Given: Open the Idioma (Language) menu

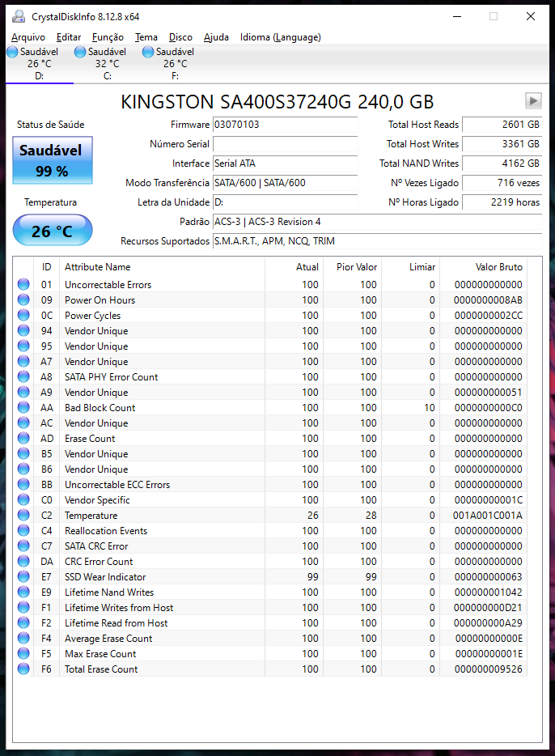Looking at the screenshot, I should click(x=281, y=37).
